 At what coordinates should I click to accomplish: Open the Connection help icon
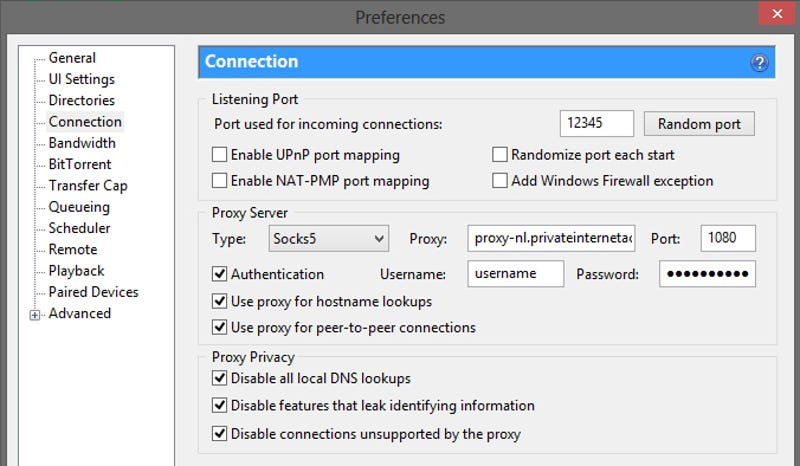pyautogui.click(x=759, y=63)
